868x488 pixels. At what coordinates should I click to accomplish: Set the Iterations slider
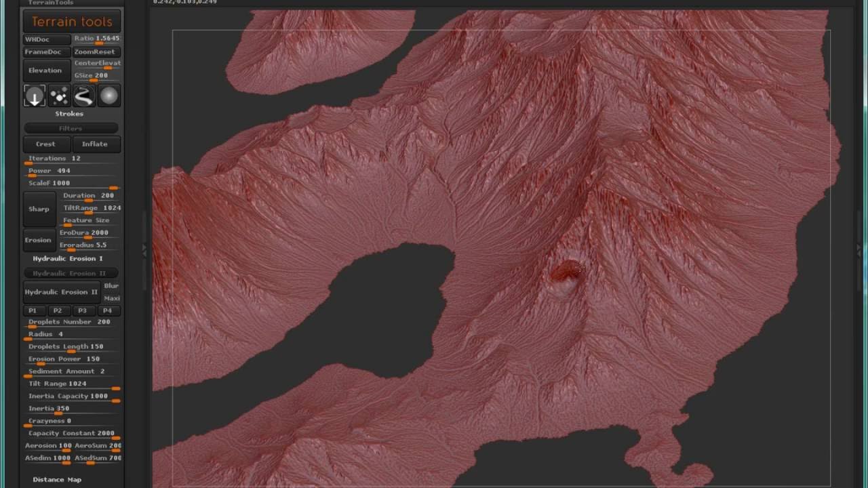coord(72,159)
